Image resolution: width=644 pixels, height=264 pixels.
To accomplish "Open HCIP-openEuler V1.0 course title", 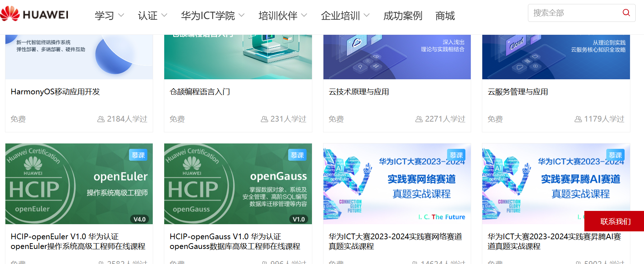I will coord(78,241).
